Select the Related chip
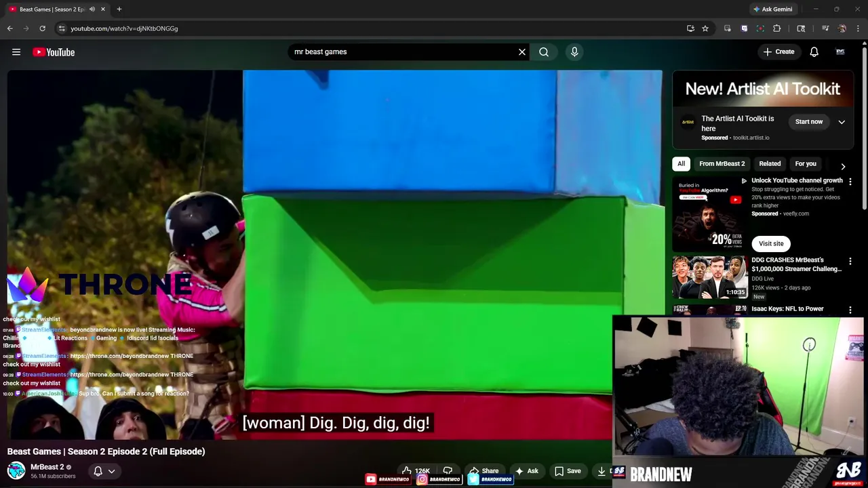 (x=770, y=164)
